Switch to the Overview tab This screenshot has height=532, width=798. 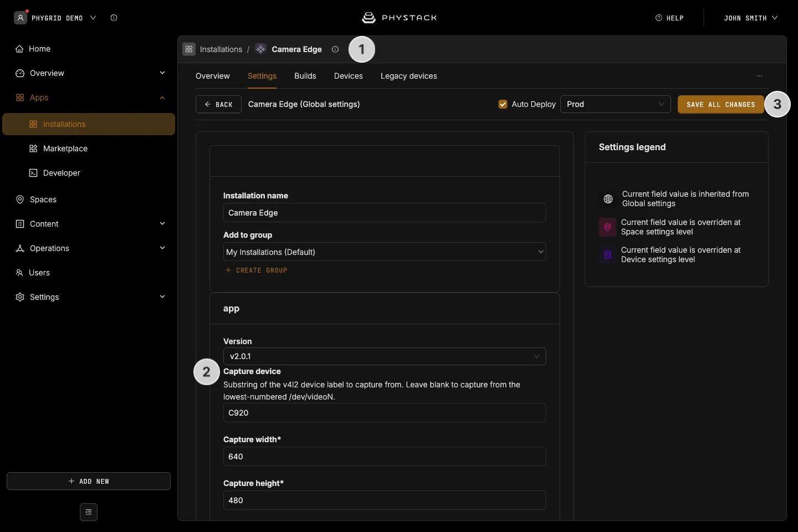[213, 76]
